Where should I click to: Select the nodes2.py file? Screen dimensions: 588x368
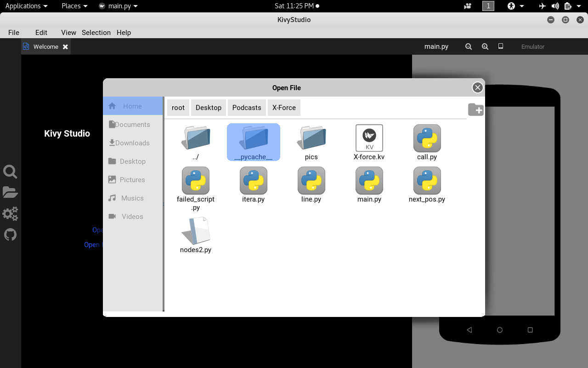point(196,235)
